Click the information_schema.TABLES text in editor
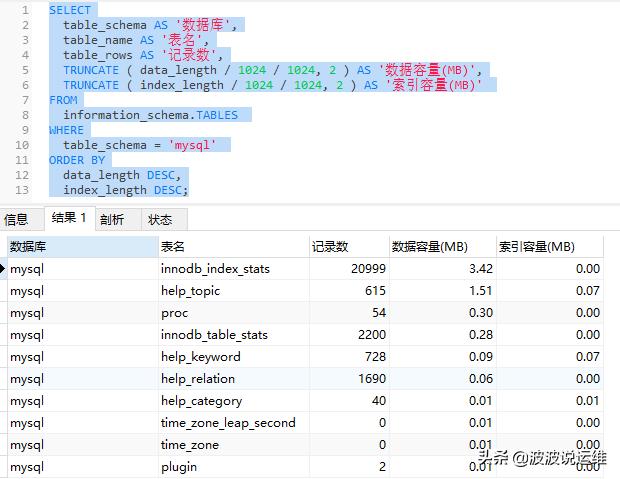This screenshot has height=479, width=620. [x=151, y=115]
